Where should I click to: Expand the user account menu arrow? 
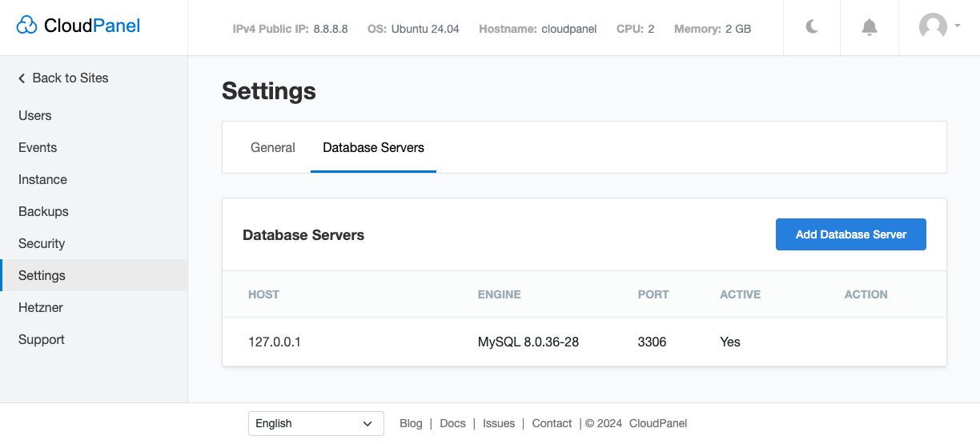click(958, 26)
